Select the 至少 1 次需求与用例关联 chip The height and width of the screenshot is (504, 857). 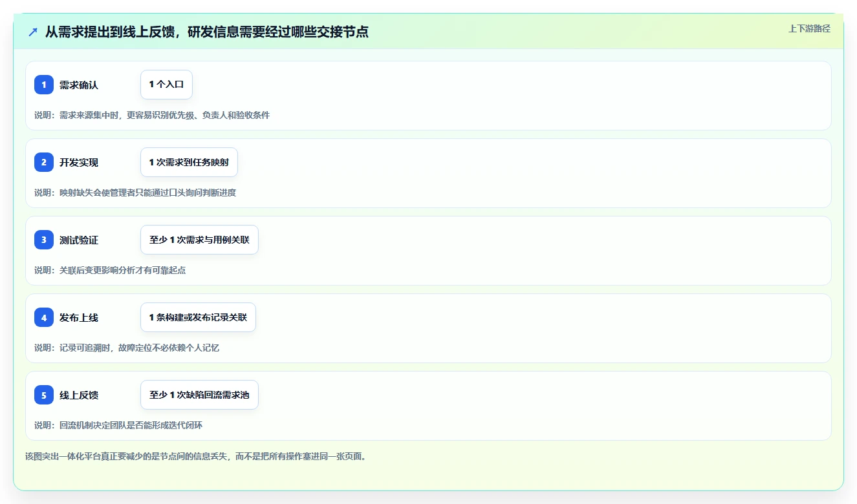199,240
